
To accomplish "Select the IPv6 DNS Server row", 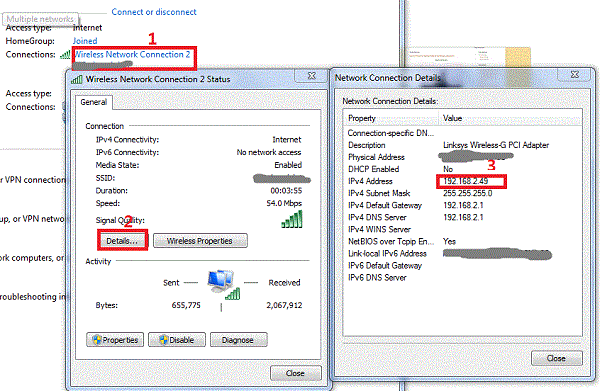I will (462, 278).
